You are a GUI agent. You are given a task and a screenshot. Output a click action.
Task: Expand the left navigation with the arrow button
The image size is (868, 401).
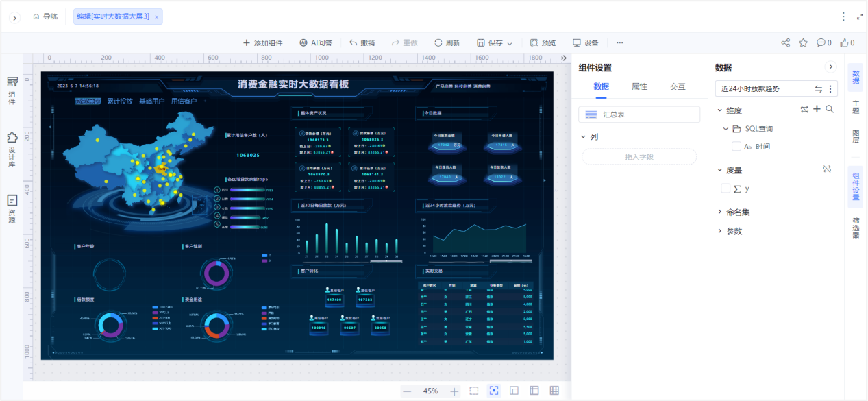point(14,17)
